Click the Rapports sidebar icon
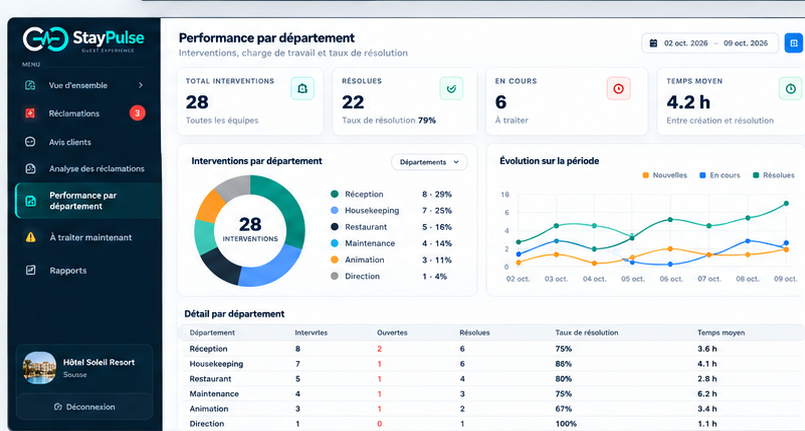 [31, 270]
